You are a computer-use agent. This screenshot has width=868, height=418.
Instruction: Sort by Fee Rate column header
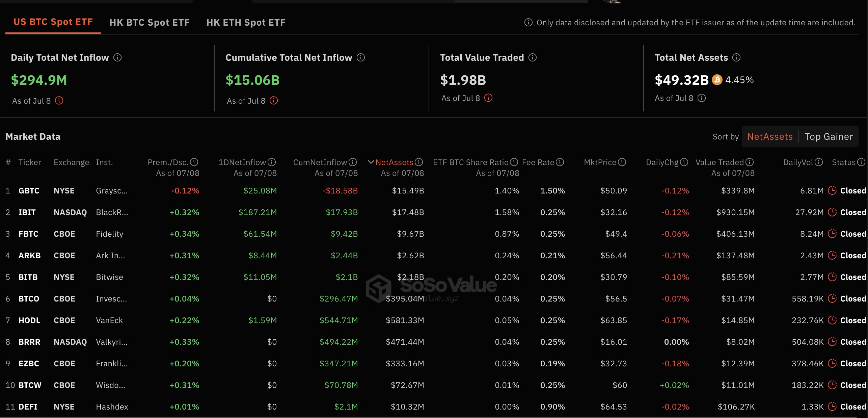(538, 162)
